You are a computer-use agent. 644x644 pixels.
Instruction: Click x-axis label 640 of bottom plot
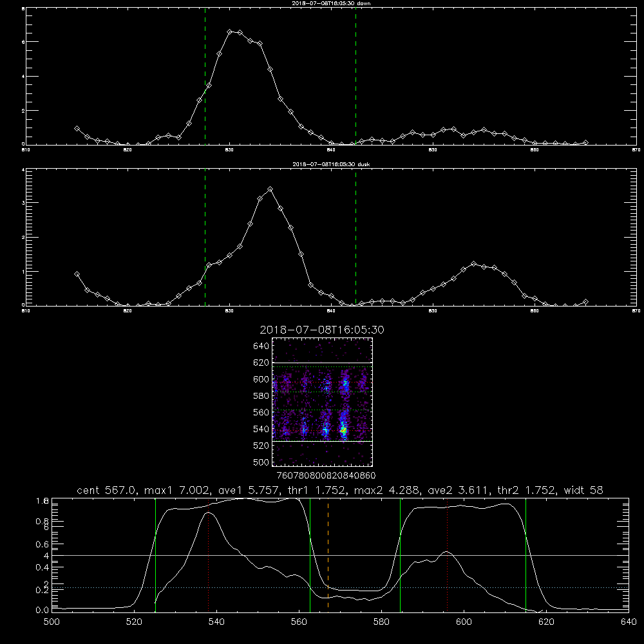click(629, 622)
